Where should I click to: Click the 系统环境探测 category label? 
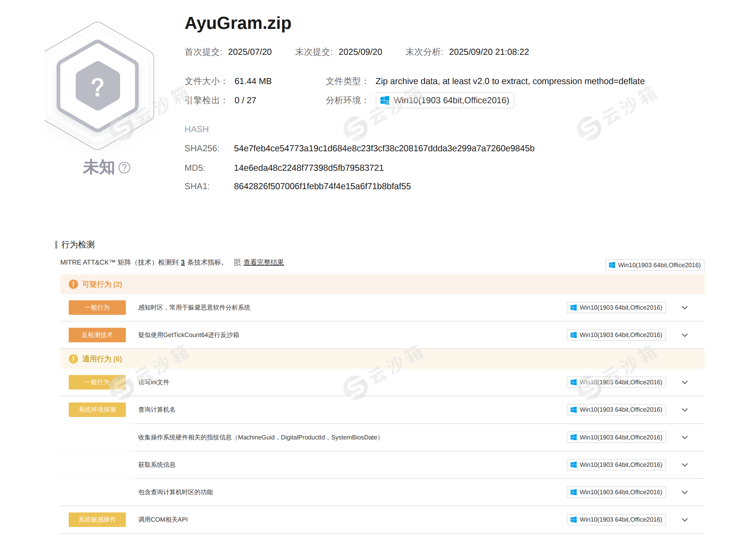click(97, 409)
